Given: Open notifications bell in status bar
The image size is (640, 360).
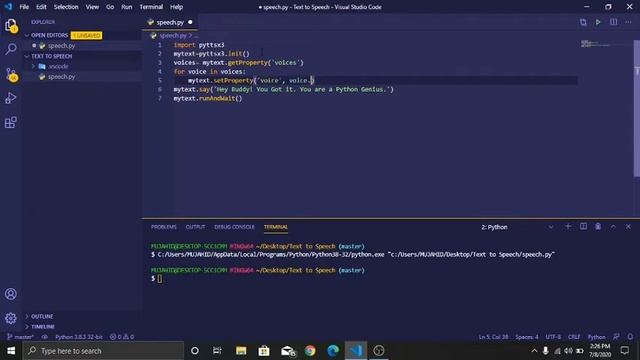Looking at the screenshot, I should (630, 337).
